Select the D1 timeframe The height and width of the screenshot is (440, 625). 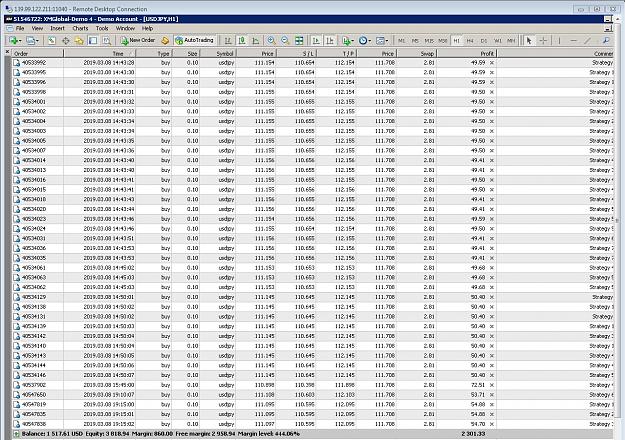[484, 41]
